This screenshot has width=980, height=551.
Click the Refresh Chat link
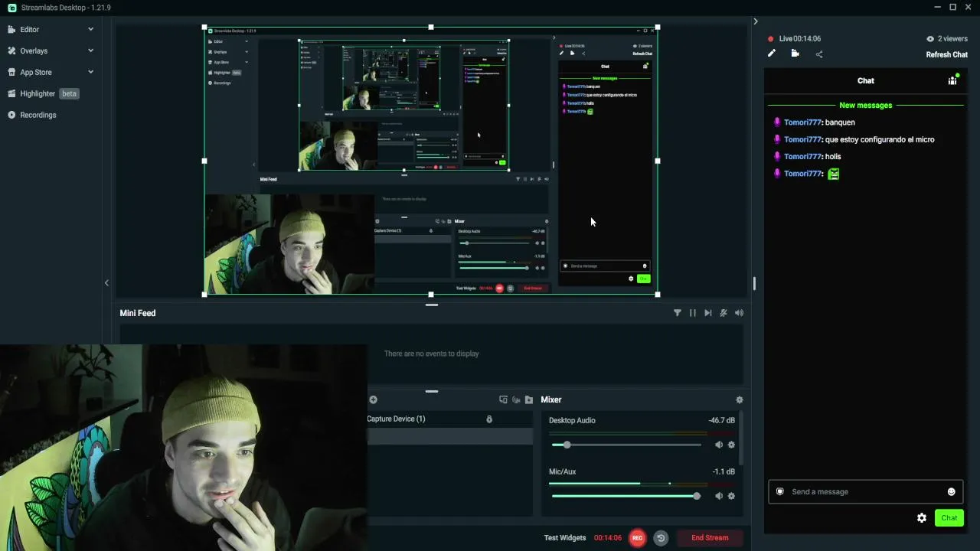946,54
